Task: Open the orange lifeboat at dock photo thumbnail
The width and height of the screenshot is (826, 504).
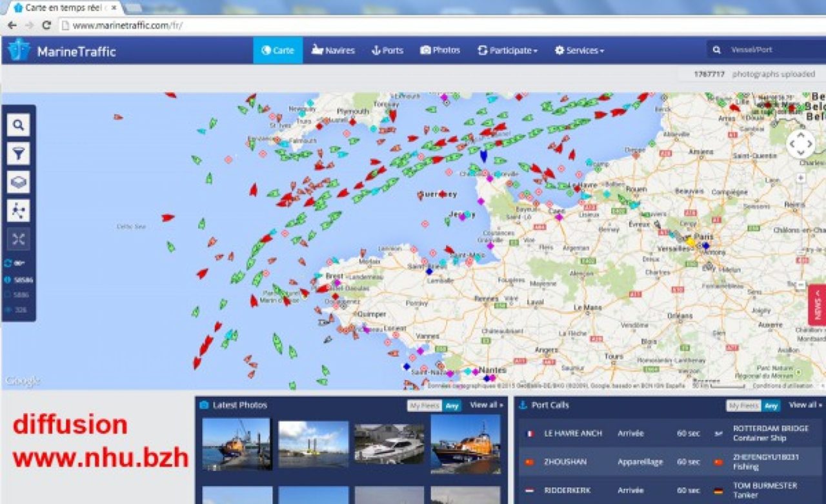Action: click(236, 443)
